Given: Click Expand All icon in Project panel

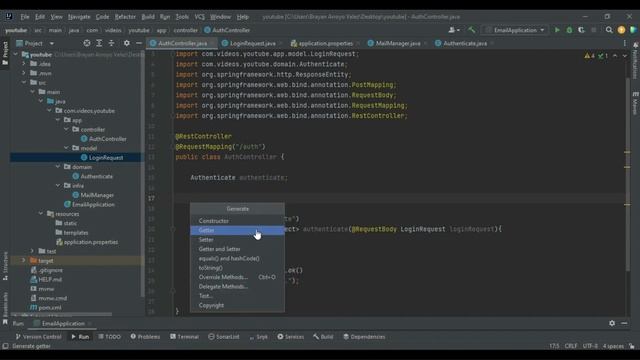Looking at the screenshot, I should 99,43.
